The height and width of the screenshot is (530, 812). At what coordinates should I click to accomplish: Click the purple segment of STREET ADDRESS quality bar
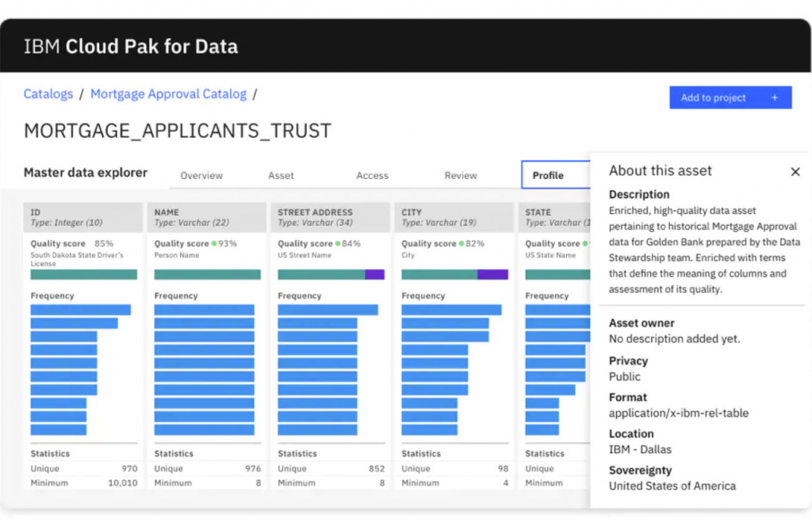pyautogui.click(x=374, y=274)
